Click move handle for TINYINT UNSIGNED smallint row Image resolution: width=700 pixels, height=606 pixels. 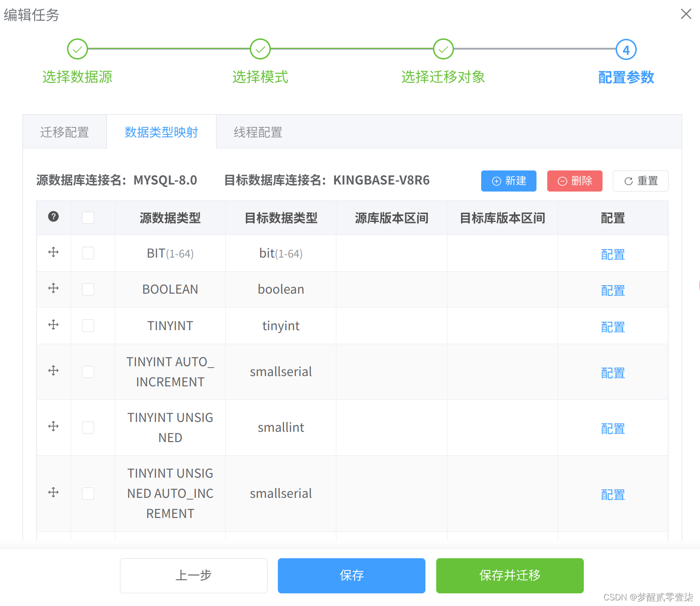tap(53, 426)
